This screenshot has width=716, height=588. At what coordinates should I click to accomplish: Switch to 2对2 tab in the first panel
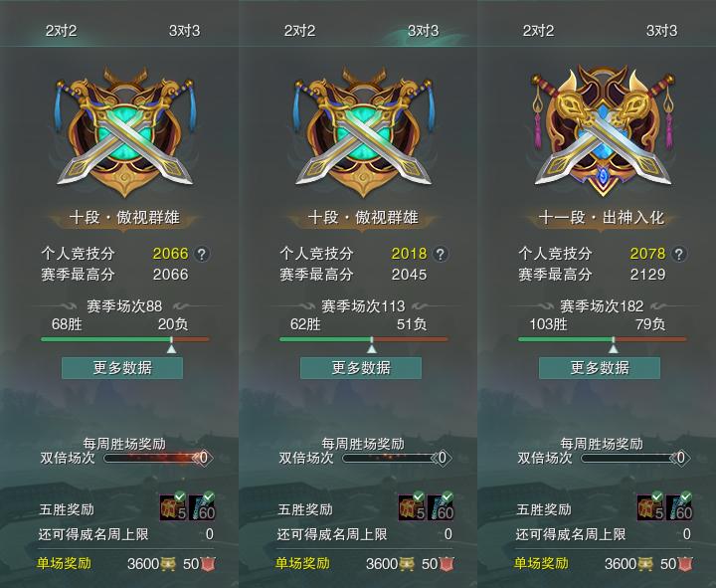tap(62, 31)
